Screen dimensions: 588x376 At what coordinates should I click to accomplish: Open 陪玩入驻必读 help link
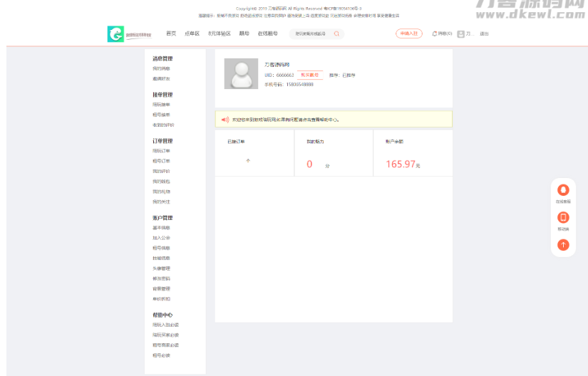166,325
